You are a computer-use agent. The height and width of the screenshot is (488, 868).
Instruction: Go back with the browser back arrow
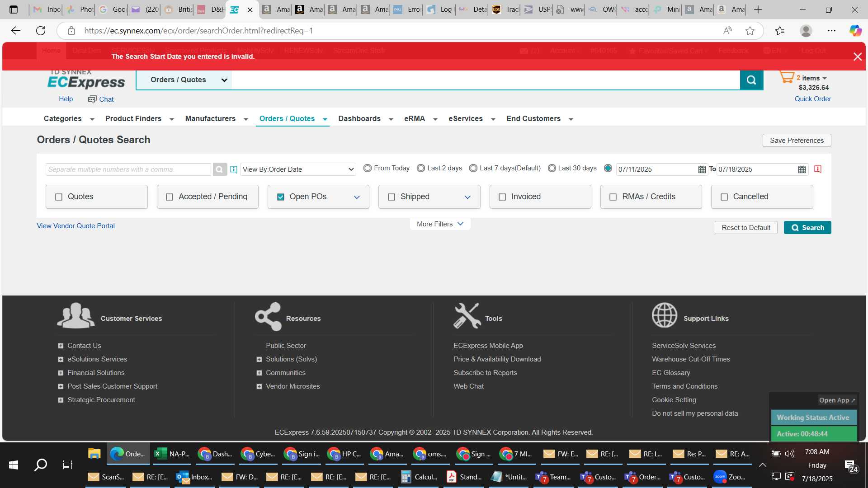[16, 31]
